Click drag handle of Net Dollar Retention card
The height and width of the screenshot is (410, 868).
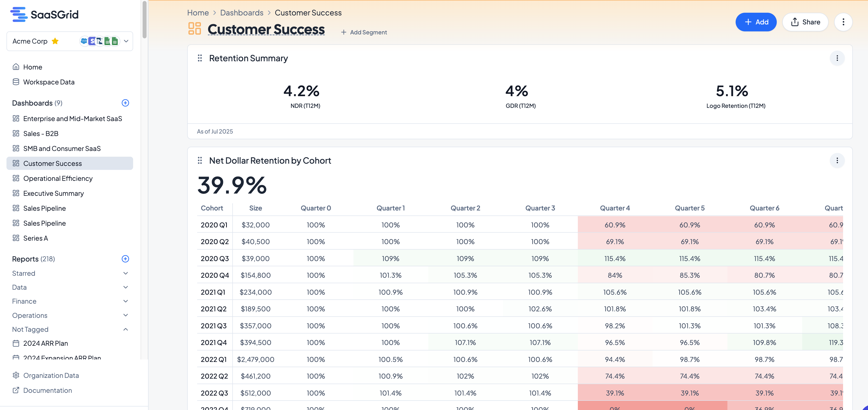pyautogui.click(x=200, y=161)
